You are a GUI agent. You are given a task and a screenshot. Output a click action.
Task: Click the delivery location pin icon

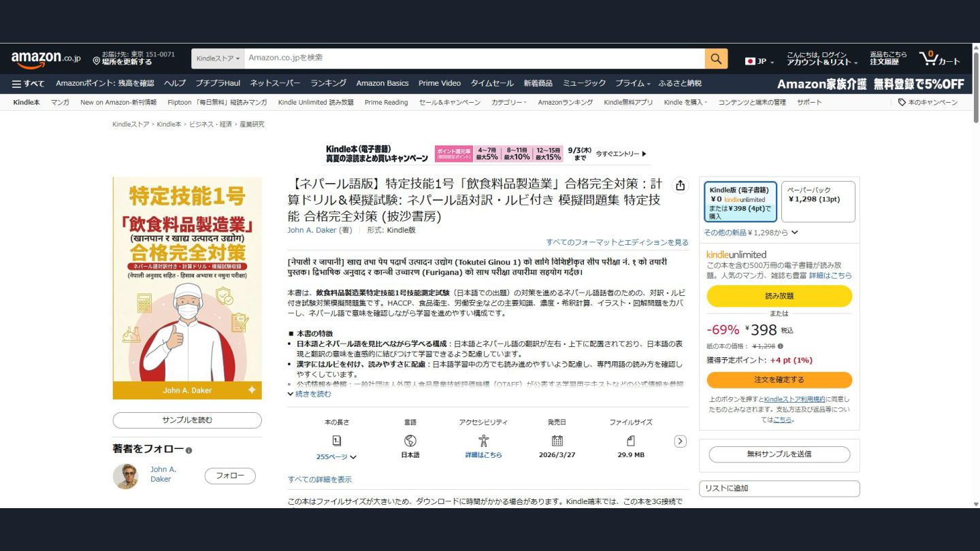click(x=97, y=61)
